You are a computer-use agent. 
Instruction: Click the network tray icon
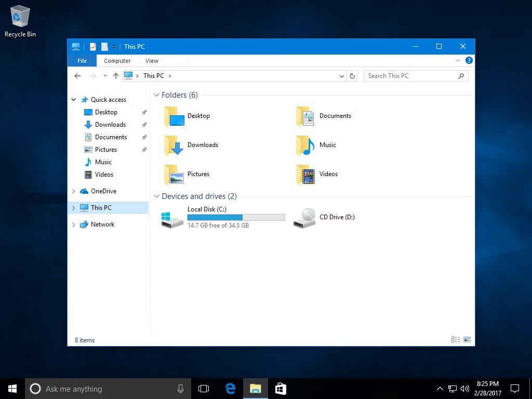click(x=453, y=389)
